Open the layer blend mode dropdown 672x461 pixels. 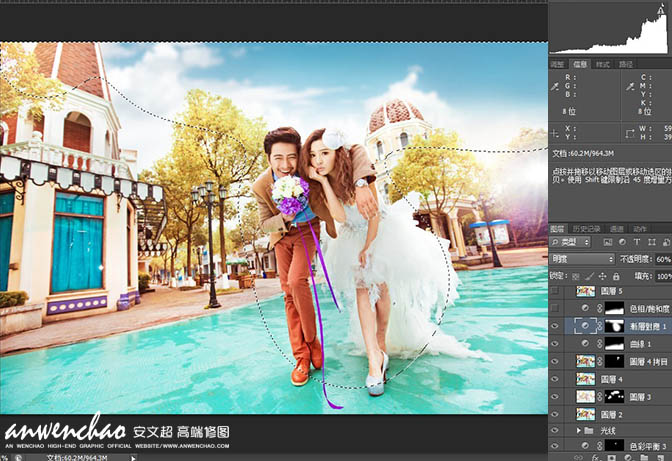pos(582,259)
